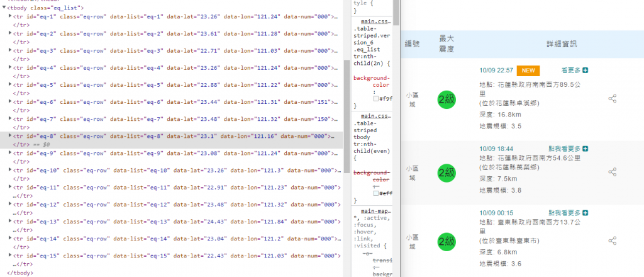Click the 2級 intensity circle for 22:57 quake
This screenshot has width=644, height=277.
(447, 99)
